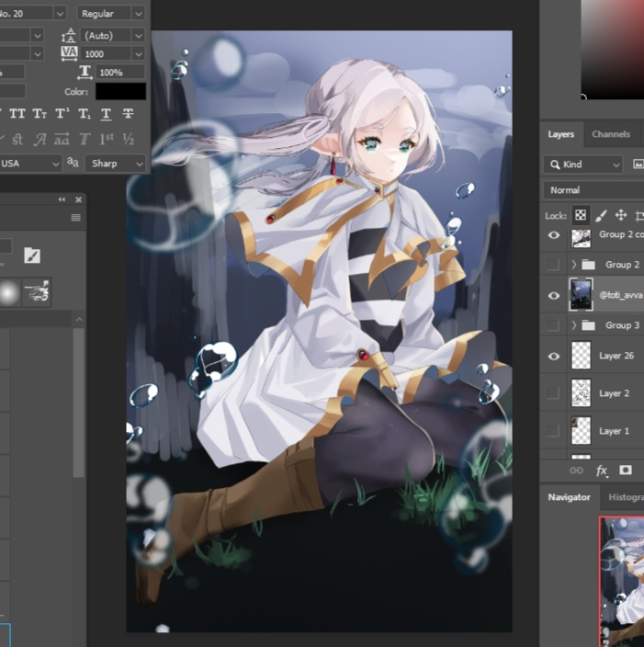The image size is (644, 647).
Task: Enable Swash OpenType option
Action: click(40, 140)
